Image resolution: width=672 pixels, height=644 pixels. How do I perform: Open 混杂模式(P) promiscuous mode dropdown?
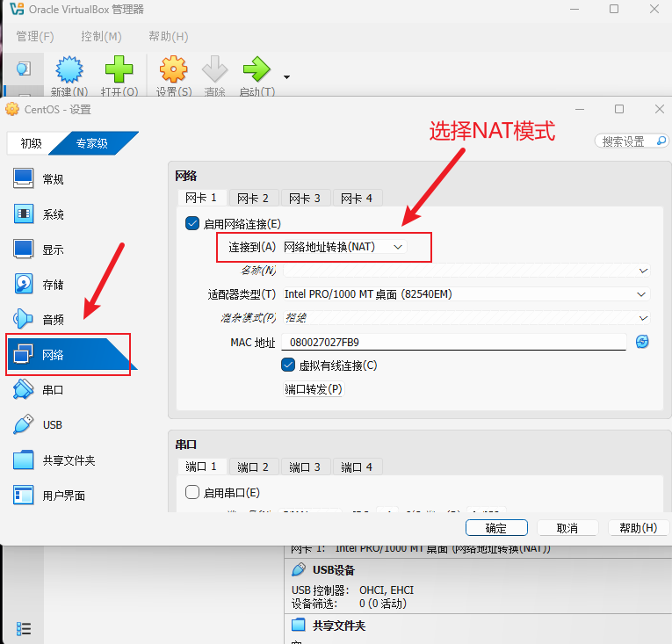tap(466, 318)
